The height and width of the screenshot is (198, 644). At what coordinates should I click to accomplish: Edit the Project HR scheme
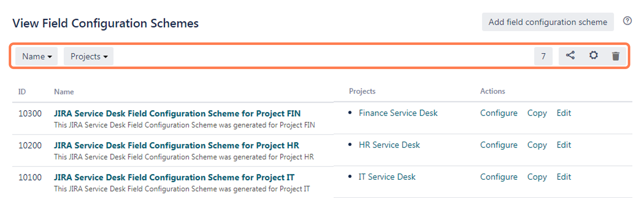(x=564, y=145)
